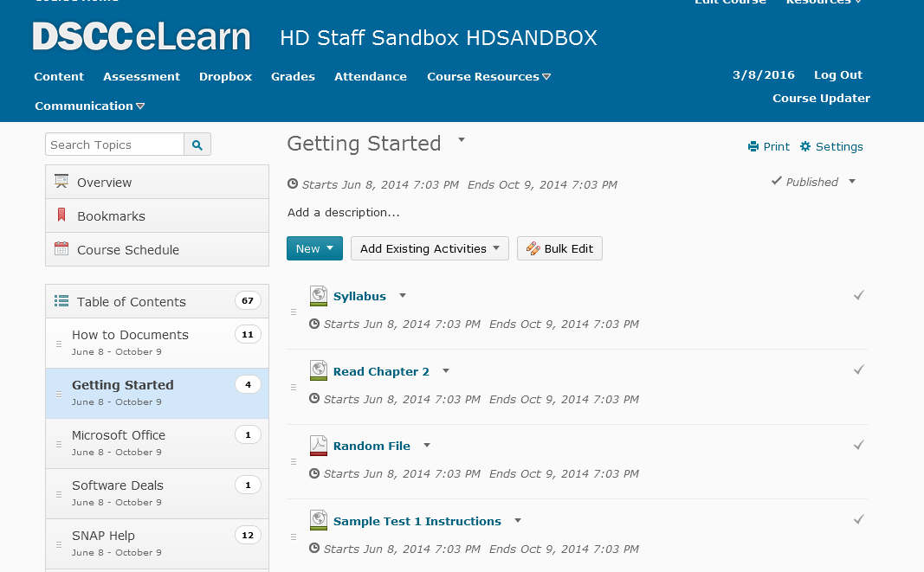The width and height of the screenshot is (924, 572).
Task: Click the Read Chapter 2 page icon
Action: 318,370
